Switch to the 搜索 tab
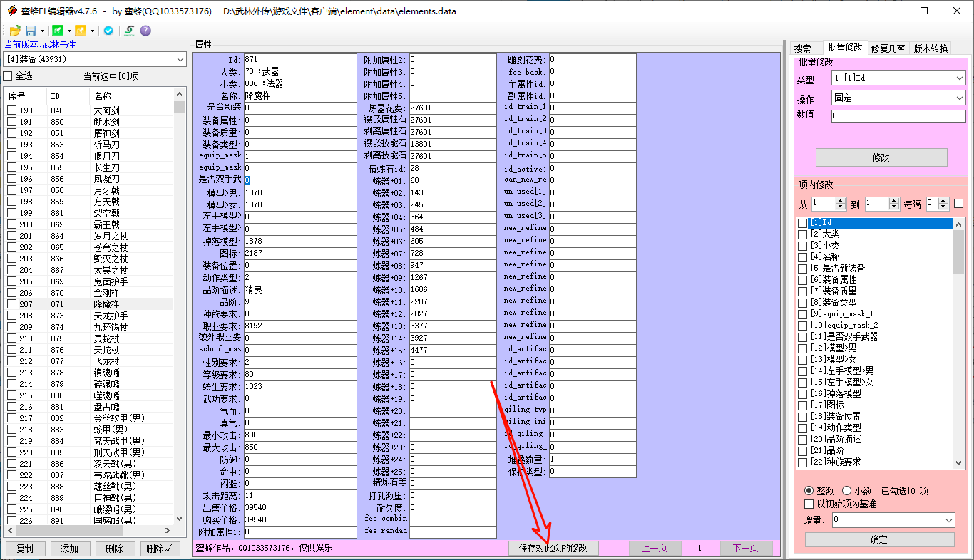 804,48
